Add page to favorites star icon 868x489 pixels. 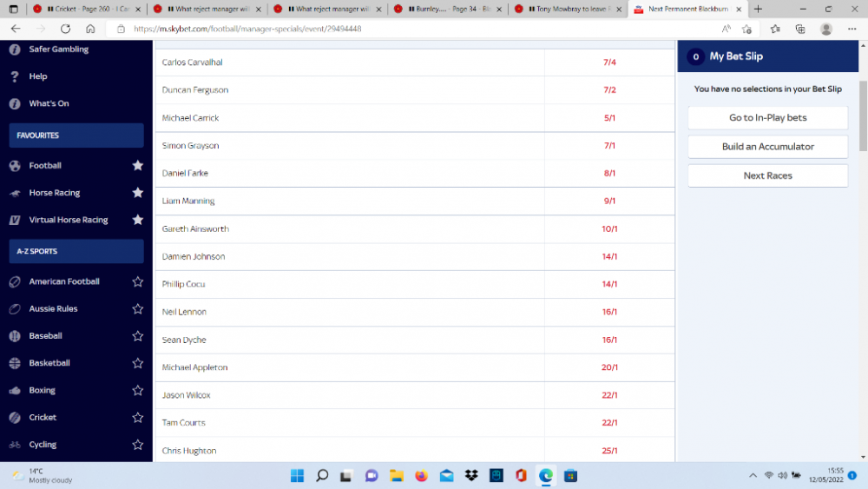click(746, 29)
